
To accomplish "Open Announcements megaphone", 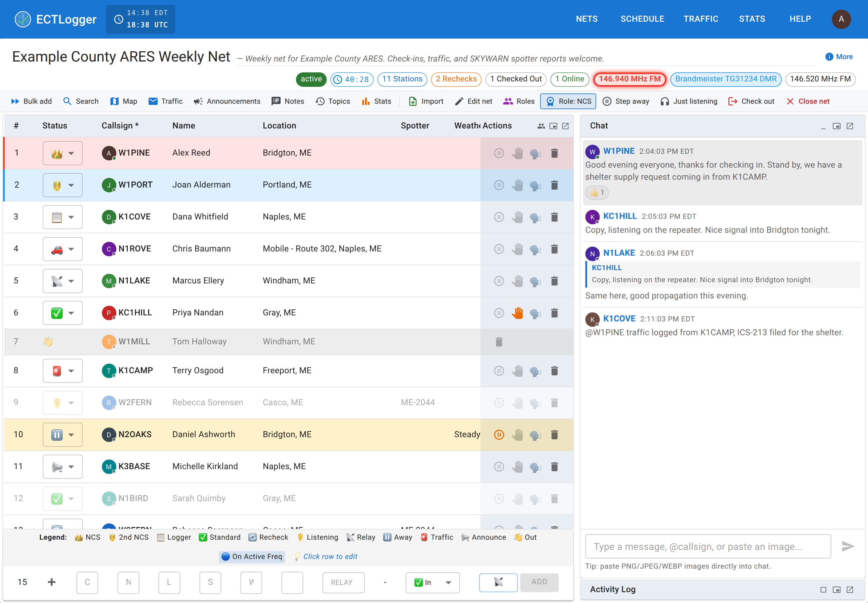I will click(x=227, y=101).
